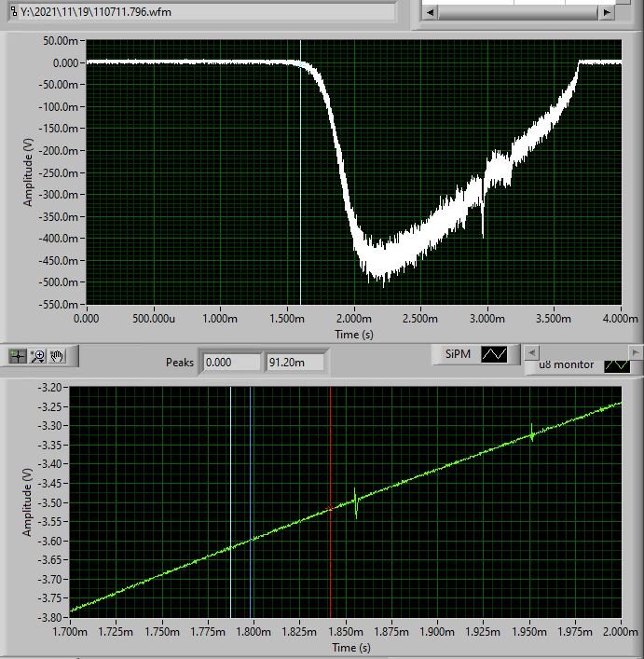Image resolution: width=644 pixels, height=659 pixels.
Task: Select the crosshair cursor tool
Action: click(19, 355)
